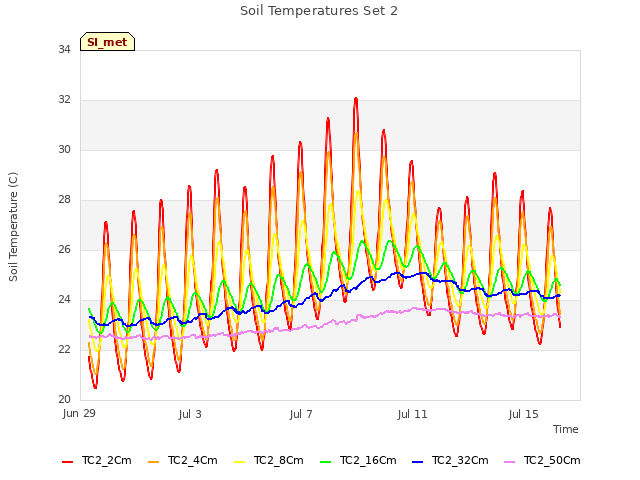Image resolution: width=640 pixels, height=480 pixels.
Task: Click the 34 y-axis tick label
Action: tap(64, 50)
